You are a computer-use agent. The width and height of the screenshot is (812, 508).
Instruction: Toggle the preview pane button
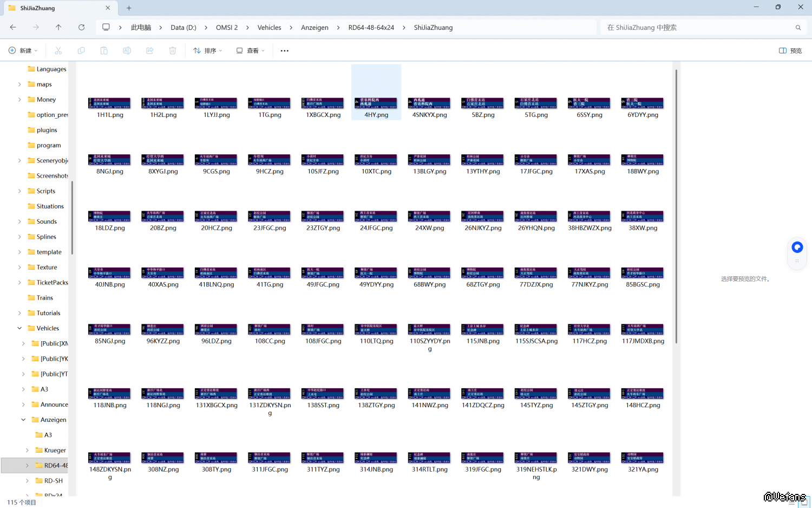(790, 50)
